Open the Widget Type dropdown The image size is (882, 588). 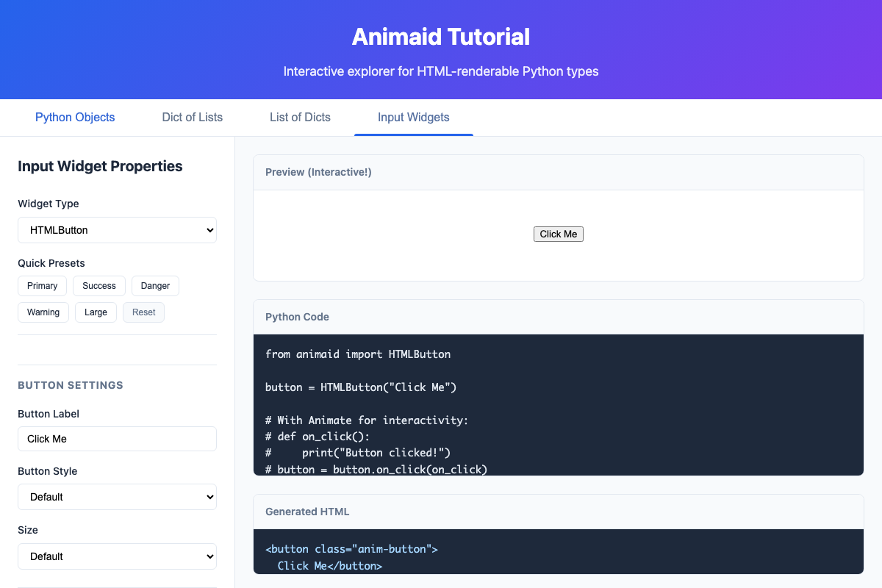pyautogui.click(x=117, y=230)
